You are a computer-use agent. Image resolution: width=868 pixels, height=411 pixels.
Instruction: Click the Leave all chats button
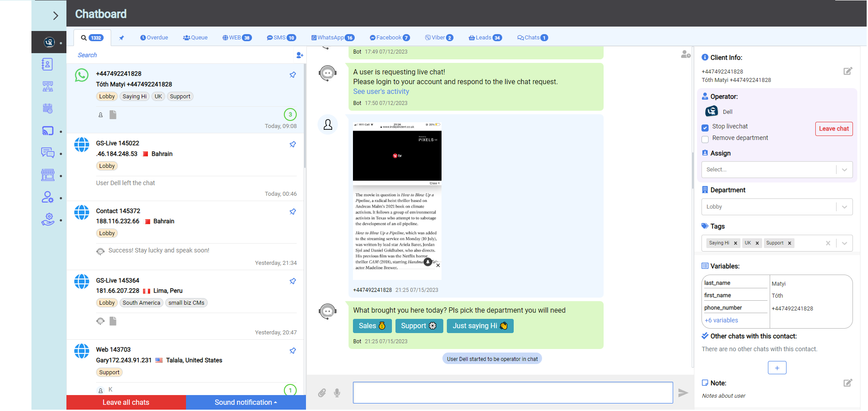click(126, 402)
